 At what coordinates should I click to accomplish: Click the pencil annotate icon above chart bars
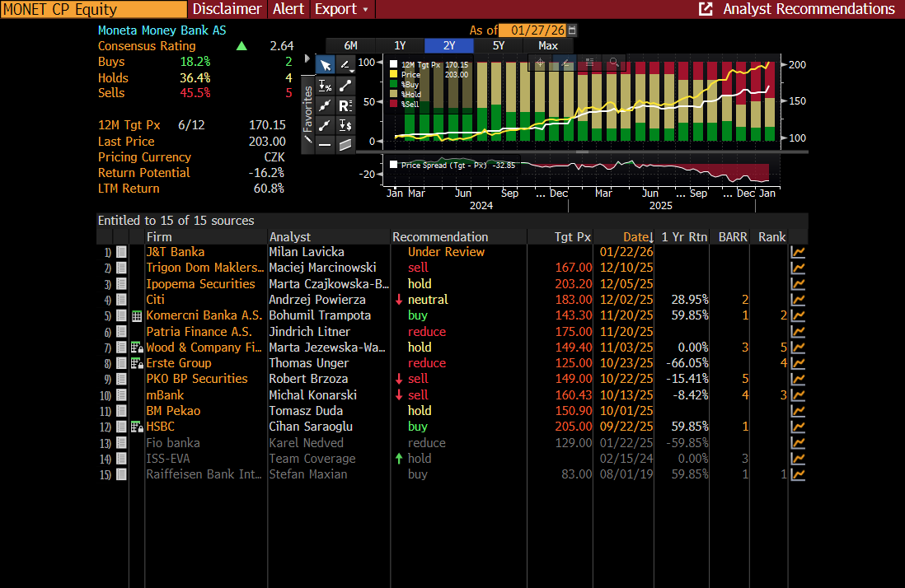[x=565, y=63]
